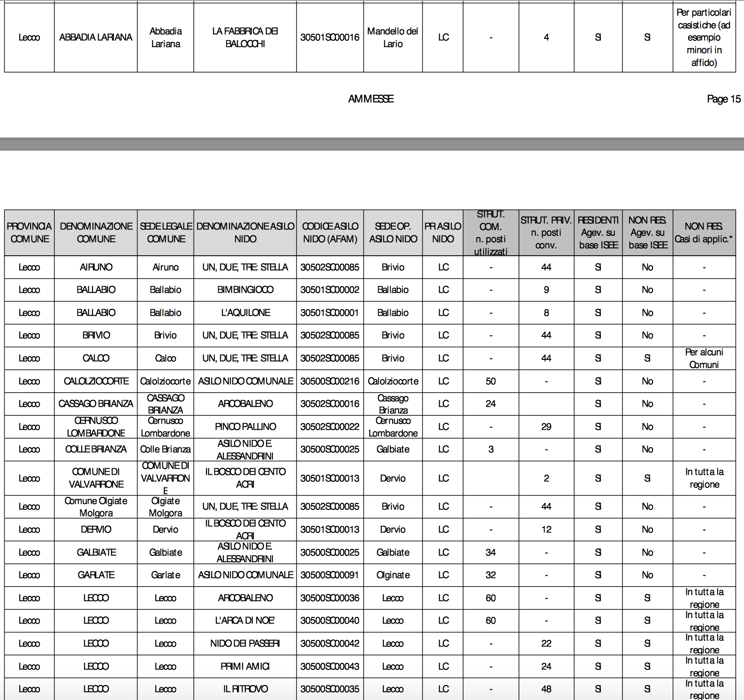Select the BIMBINGIOCO nursery name
The height and width of the screenshot is (700, 744).
click(x=245, y=290)
